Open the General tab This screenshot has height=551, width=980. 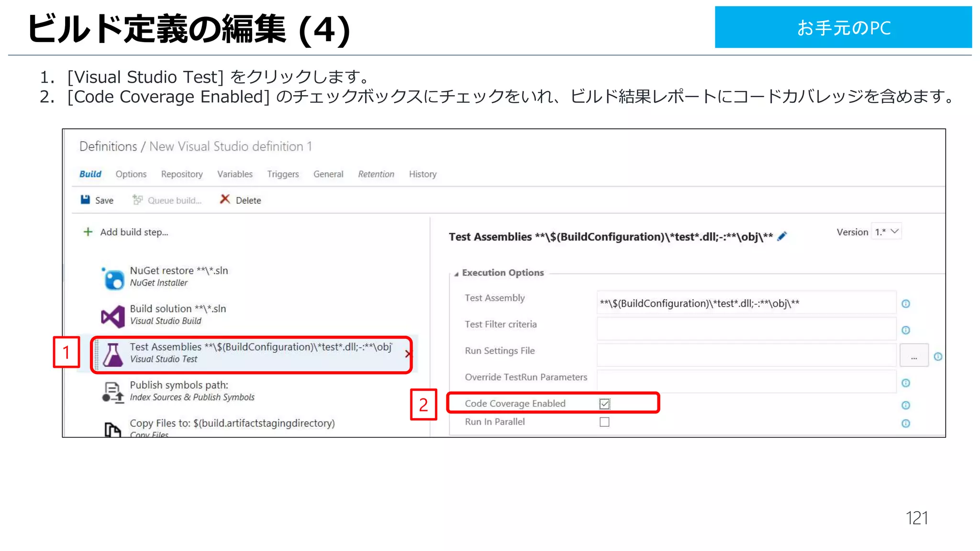point(328,174)
